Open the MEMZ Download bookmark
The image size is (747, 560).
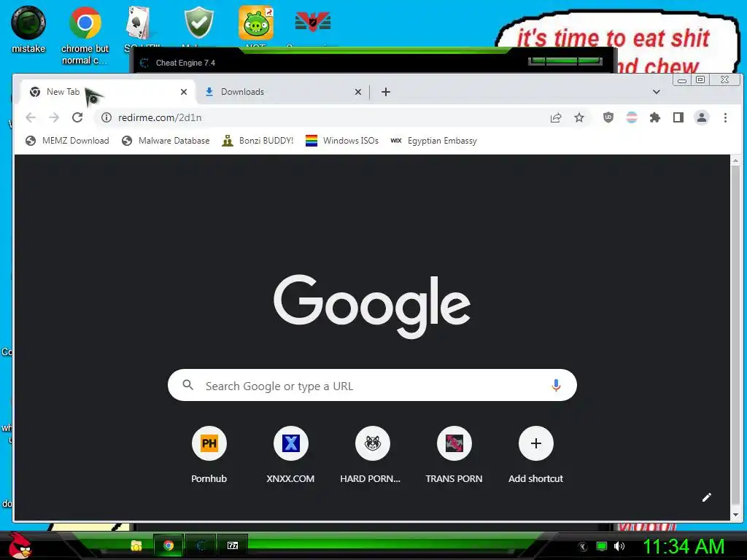click(x=67, y=141)
